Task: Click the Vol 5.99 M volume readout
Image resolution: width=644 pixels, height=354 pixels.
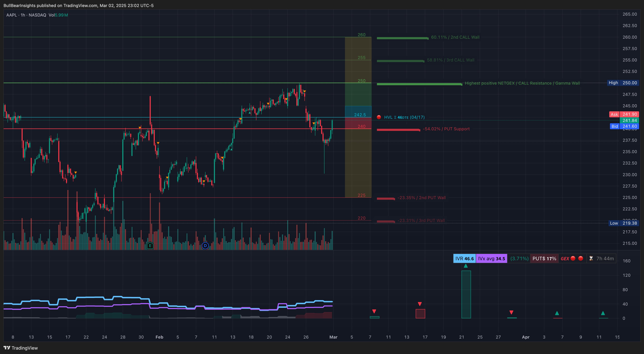Action: point(58,15)
